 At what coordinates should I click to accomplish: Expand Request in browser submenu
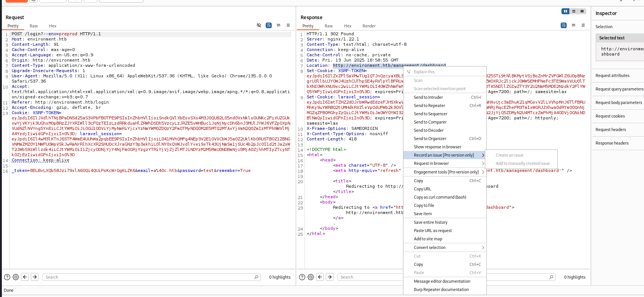[445, 163]
